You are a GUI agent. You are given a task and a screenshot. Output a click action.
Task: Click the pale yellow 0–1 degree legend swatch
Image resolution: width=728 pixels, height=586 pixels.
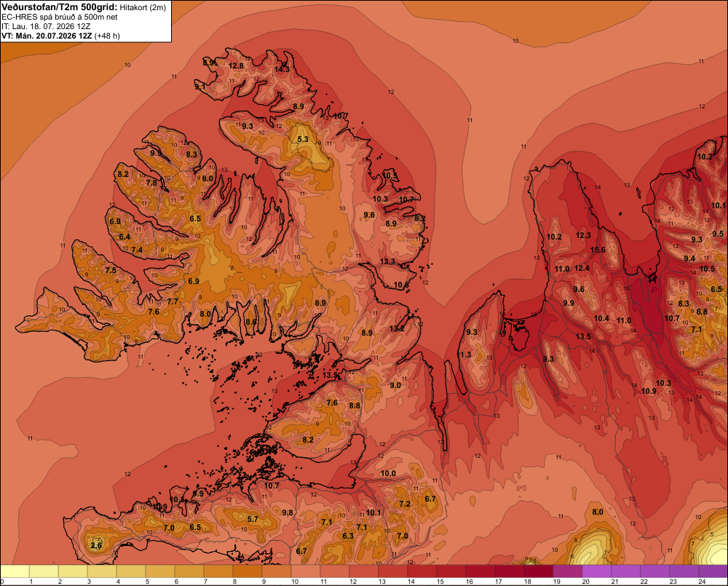point(15,571)
